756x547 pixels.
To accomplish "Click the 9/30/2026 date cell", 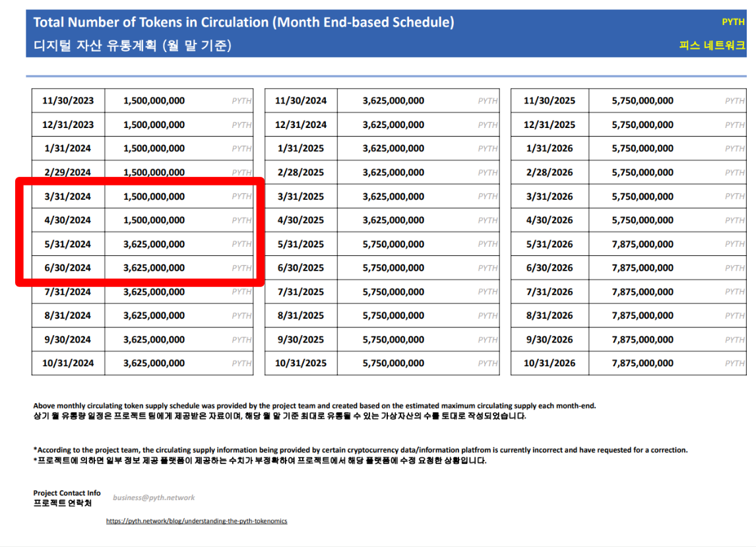I will [550, 340].
